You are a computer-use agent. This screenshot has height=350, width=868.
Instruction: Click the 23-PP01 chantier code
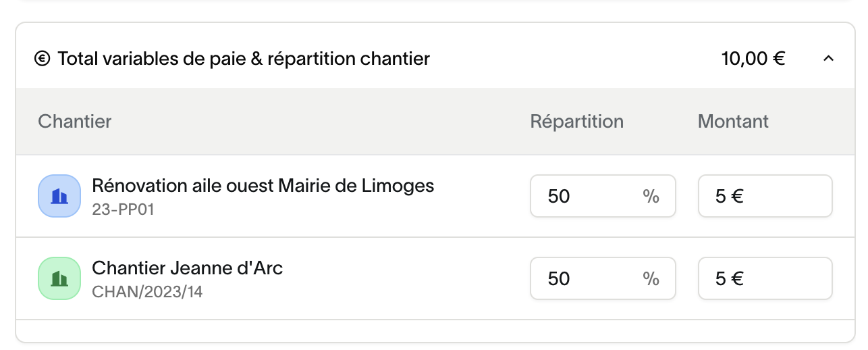coord(123,209)
